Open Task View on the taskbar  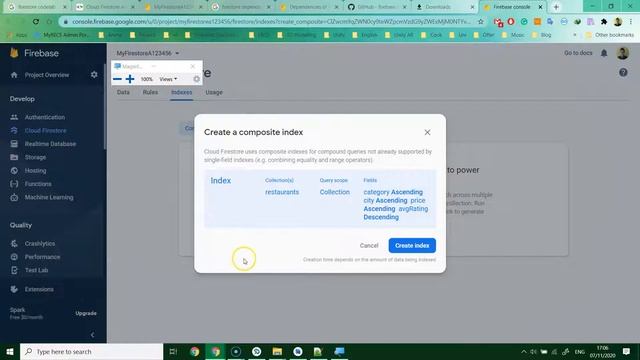[173, 351]
